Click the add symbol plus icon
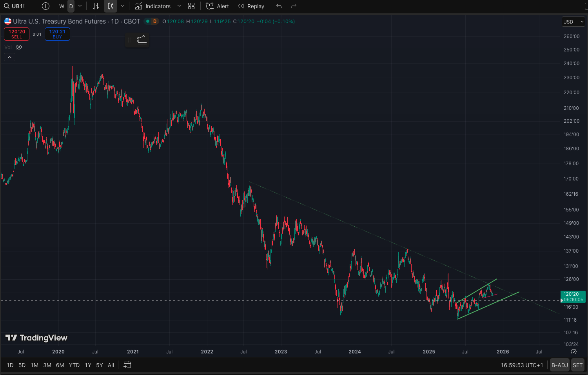The image size is (588, 375). click(x=45, y=6)
